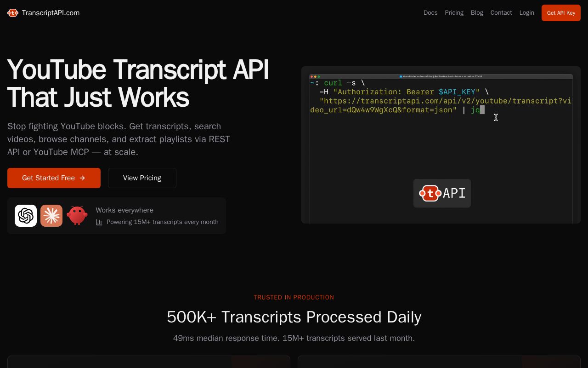Click "Powering 15M+ transcripts every month" text
Viewport: 588px width, 368px height.
[162, 222]
